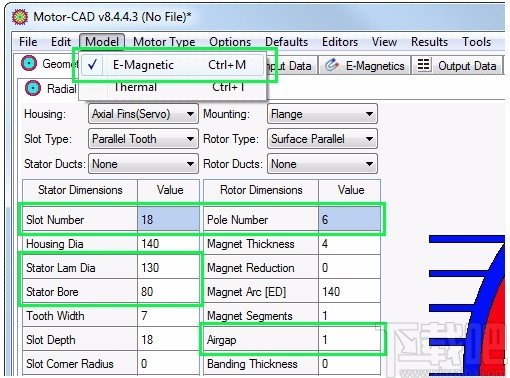Click the Stator Dimensions column header
510x378 pixels.
click(80, 190)
